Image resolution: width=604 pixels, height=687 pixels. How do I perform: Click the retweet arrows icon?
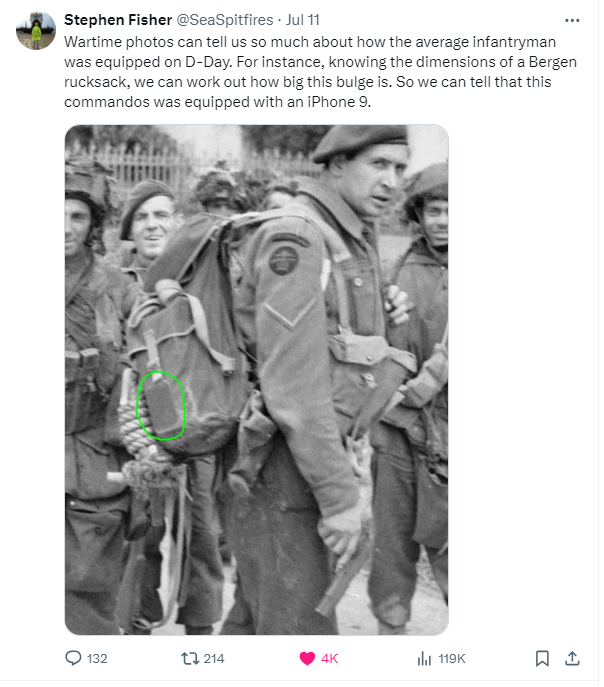(x=190, y=658)
